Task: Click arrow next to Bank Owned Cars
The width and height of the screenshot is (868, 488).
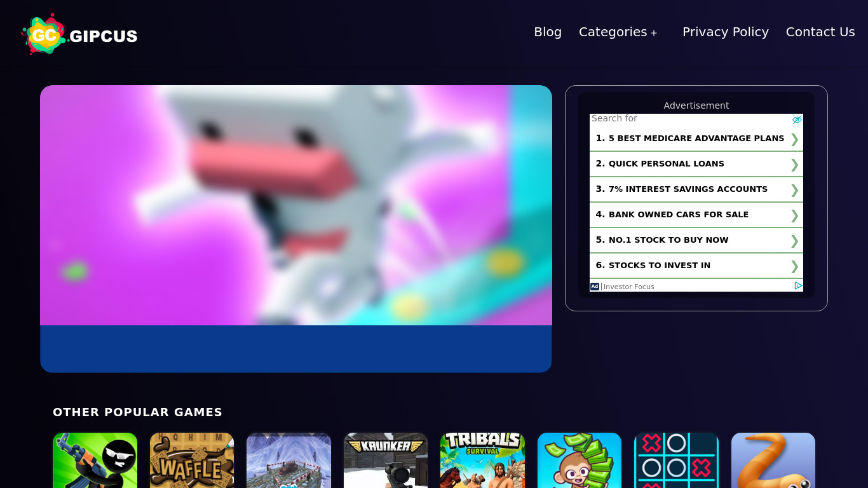Action: (794, 215)
